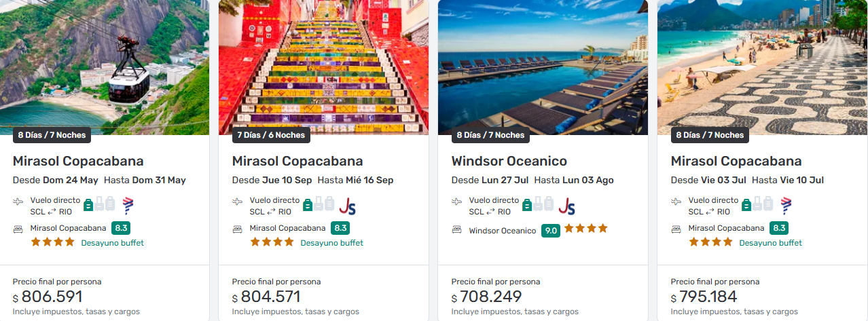The height and width of the screenshot is (321, 868).
Task: Click the airplane icon on the Windsor Oceanico card
Action: click(x=457, y=201)
